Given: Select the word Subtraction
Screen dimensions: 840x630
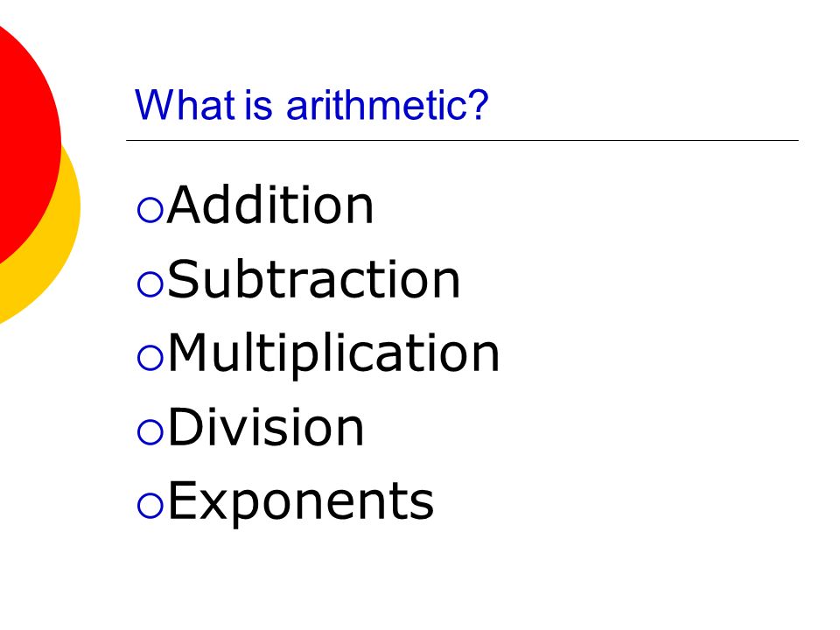Looking at the screenshot, I should click(314, 278).
